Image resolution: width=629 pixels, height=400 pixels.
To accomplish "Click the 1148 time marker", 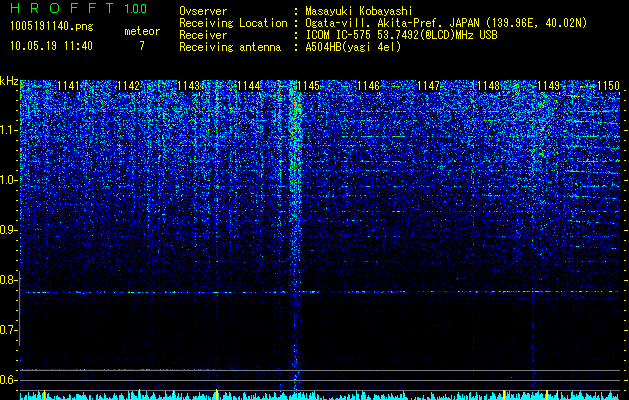I will tap(488, 86).
